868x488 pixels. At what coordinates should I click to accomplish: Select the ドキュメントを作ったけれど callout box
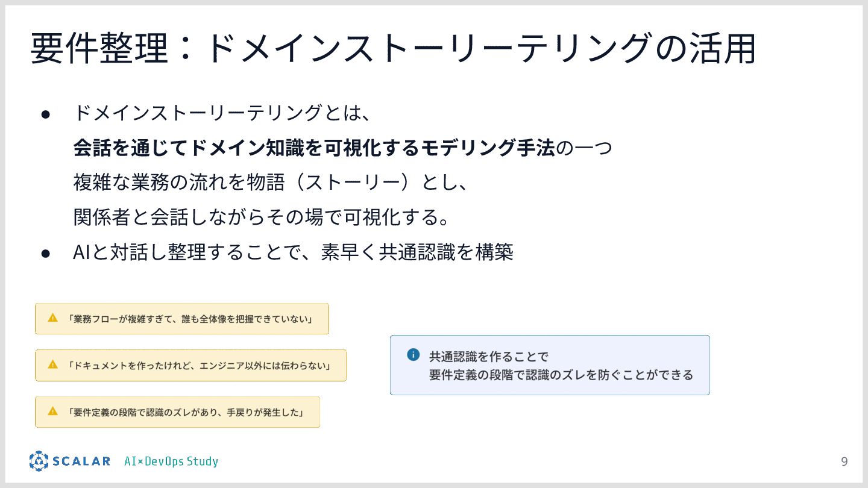point(191,365)
